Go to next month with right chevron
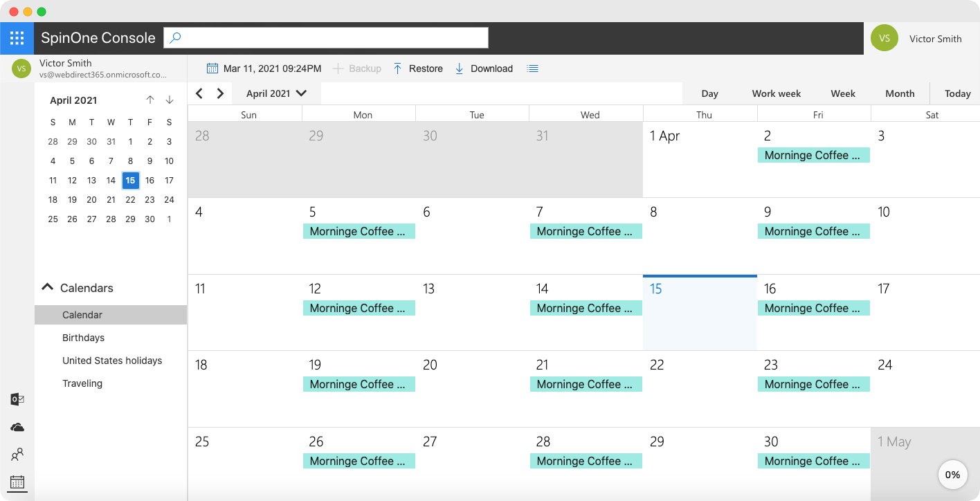 (x=220, y=93)
